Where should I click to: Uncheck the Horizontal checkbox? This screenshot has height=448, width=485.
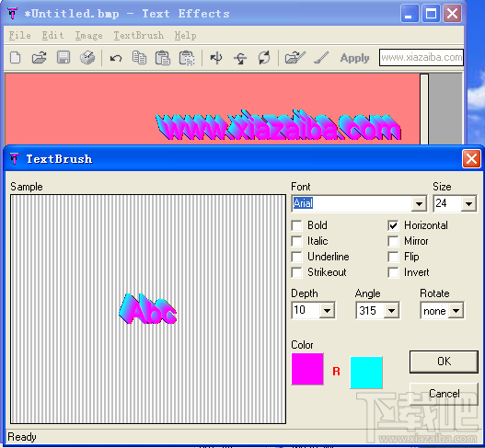pyautogui.click(x=394, y=225)
